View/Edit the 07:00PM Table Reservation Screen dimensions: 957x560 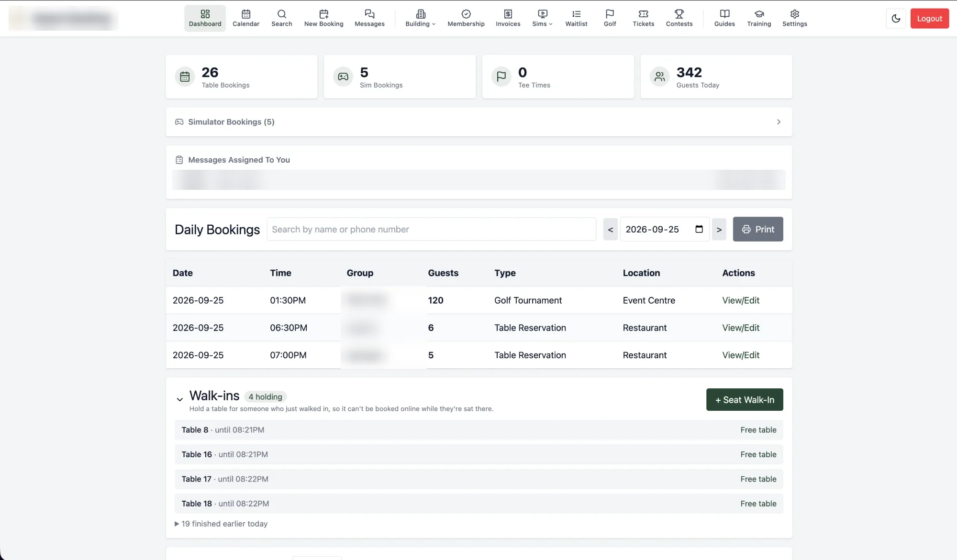pyautogui.click(x=741, y=355)
